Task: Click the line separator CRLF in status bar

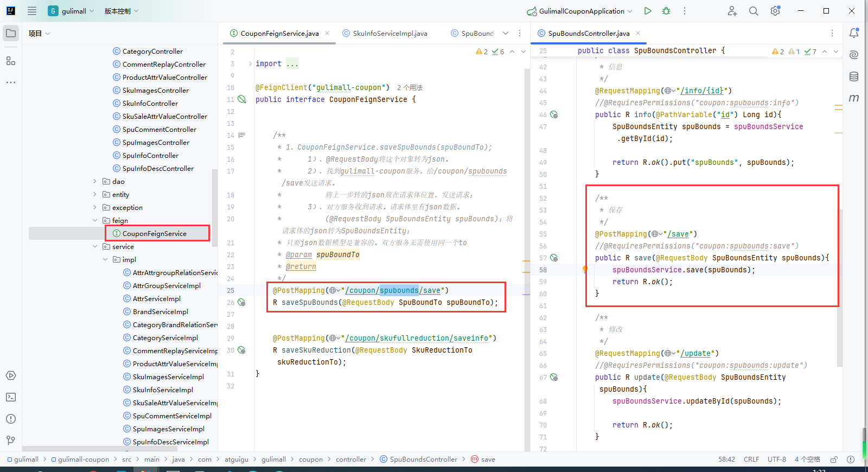Action: pyautogui.click(x=751, y=460)
